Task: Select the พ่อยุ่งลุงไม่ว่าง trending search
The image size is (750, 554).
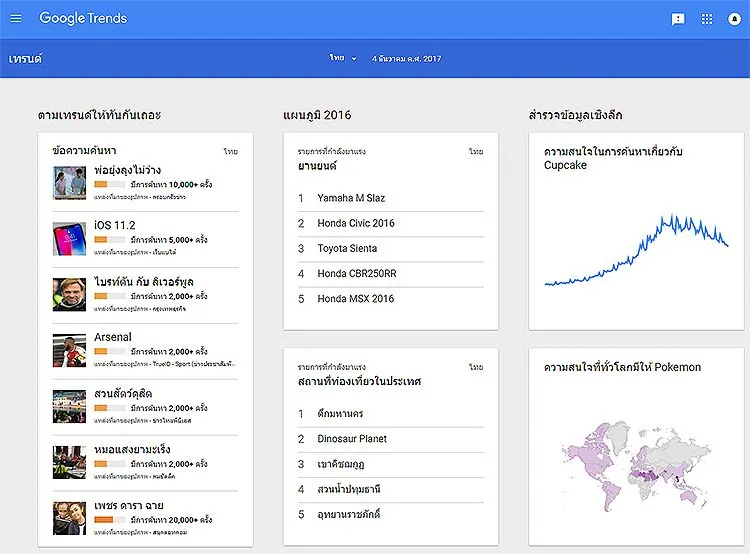Action: point(128,170)
